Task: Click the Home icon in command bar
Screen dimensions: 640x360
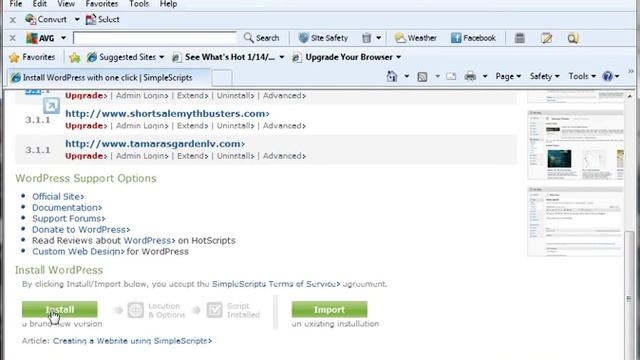Action: point(392,76)
